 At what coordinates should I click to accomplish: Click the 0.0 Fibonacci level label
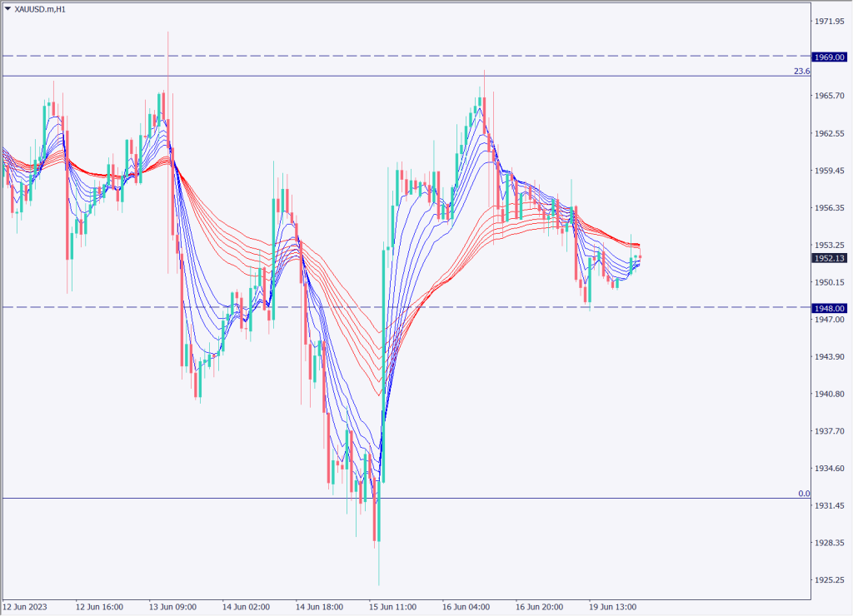click(x=804, y=494)
